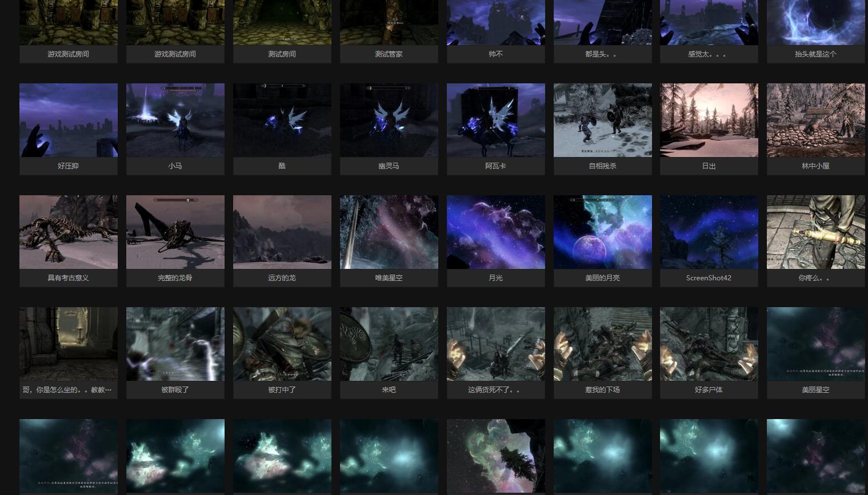
Task: Open the 具有考古意义 skeleton thumbnail
Action: tap(69, 232)
